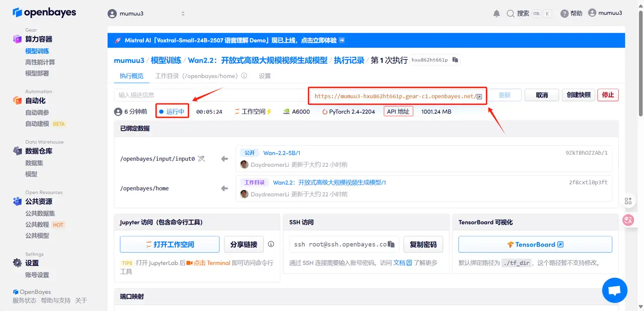The width and height of the screenshot is (644, 311).
Task: Click the 更新 button
Action: pos(505,95)
